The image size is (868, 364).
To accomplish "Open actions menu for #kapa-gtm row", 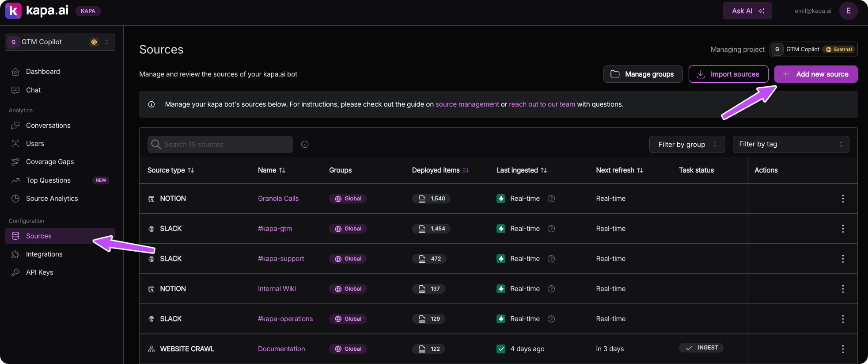I will (x=843, y=229).
